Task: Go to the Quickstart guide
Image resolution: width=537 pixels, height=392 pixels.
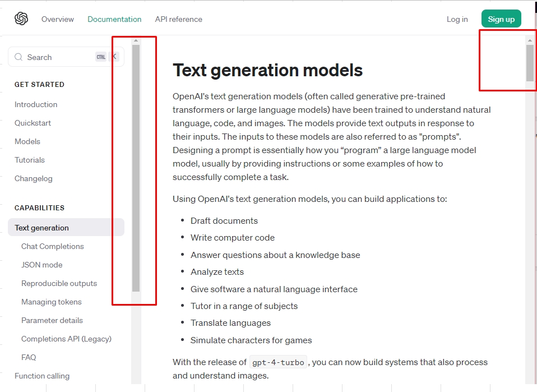Action: tap(33, 123)
